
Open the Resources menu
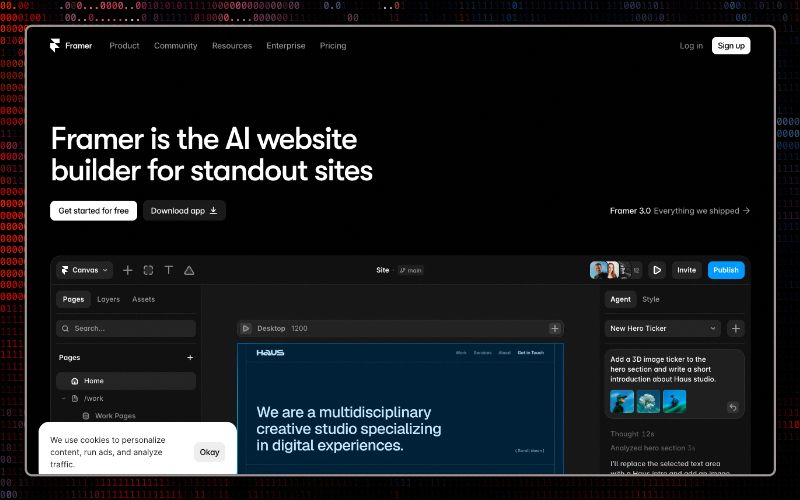click(x=232, y=45)
